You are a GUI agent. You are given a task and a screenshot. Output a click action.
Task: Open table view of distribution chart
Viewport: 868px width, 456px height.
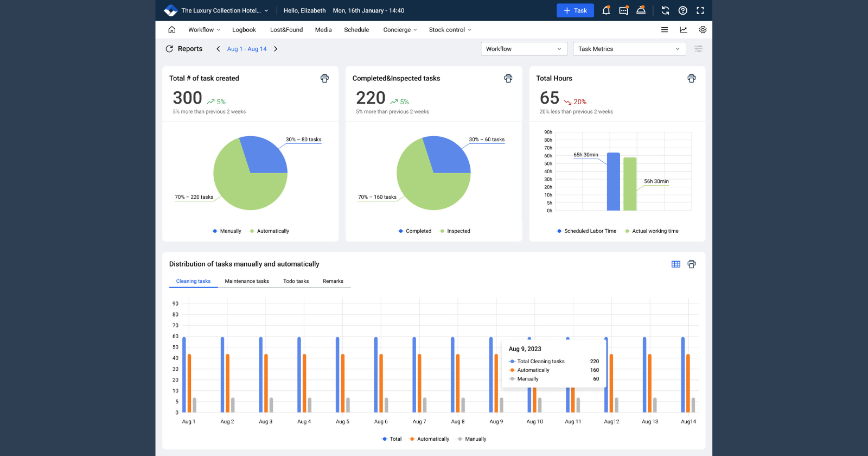pos(675,264)
